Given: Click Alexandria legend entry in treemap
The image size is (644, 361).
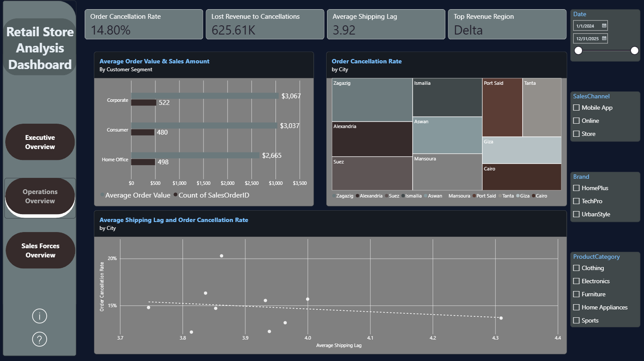Looking at the screenshot, I should pyautogui.click(x=369, y=196).
